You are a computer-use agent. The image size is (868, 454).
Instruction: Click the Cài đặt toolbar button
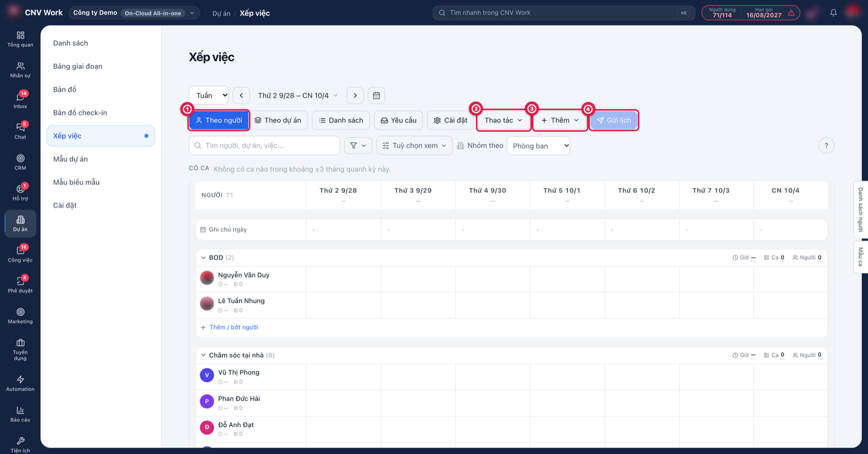[450, 120]
